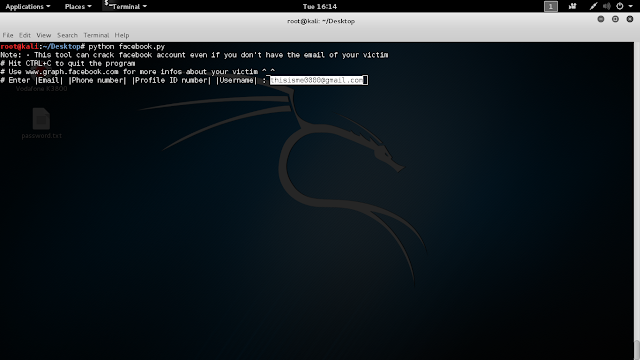Click the '|Profile ID number|' prompt text
Screen dimensions: 640x360
point(171,80)
